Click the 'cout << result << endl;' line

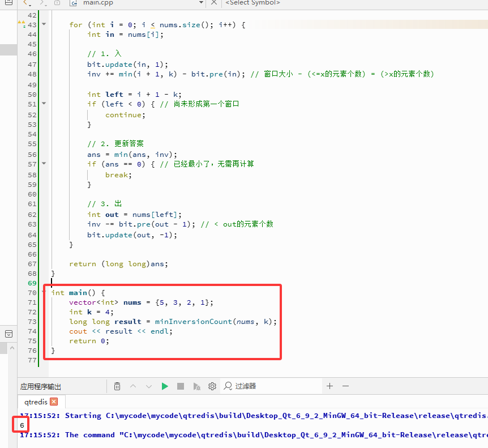tap(121, 331)
